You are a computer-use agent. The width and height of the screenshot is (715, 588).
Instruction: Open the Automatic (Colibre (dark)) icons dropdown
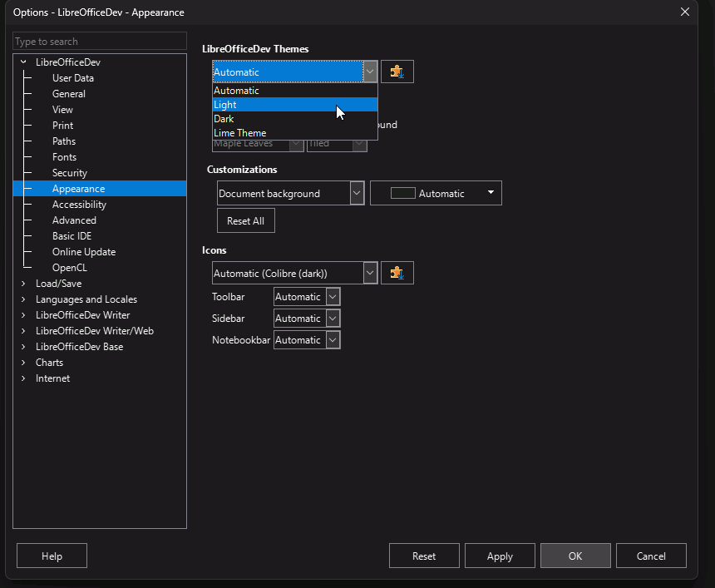click(x=295, y=273)
